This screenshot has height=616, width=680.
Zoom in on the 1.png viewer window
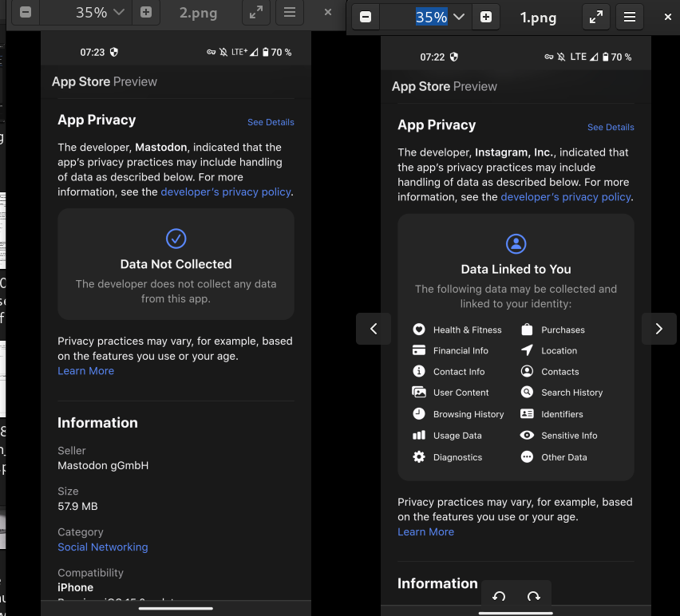[486, 17]
